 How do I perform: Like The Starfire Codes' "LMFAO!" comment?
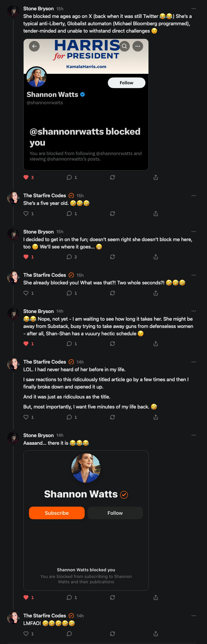click(x=26, y=634)
